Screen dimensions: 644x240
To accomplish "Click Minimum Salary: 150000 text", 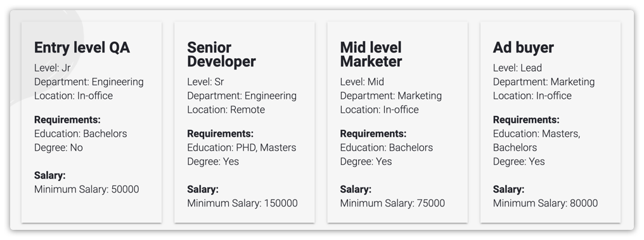I will (x=242, y=203).
